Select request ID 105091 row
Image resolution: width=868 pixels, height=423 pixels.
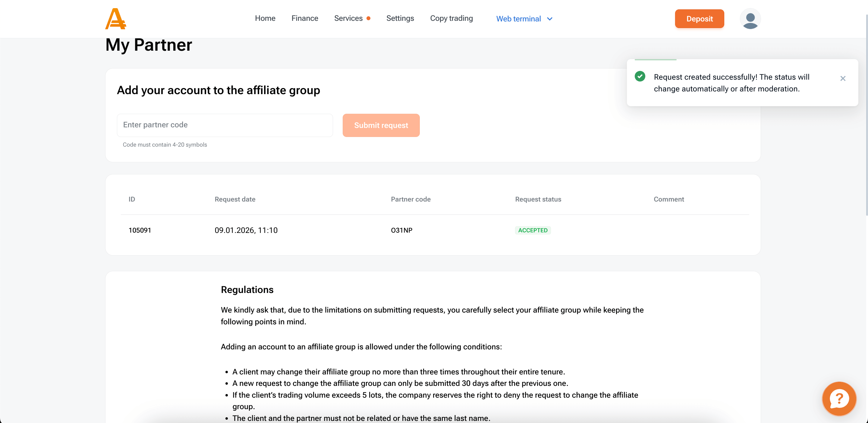point(140,231)
